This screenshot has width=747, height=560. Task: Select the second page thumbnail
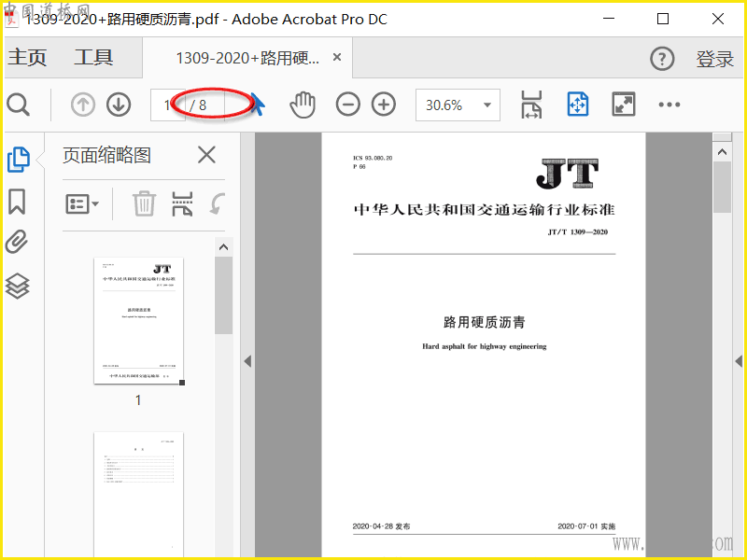pos(138,494)
